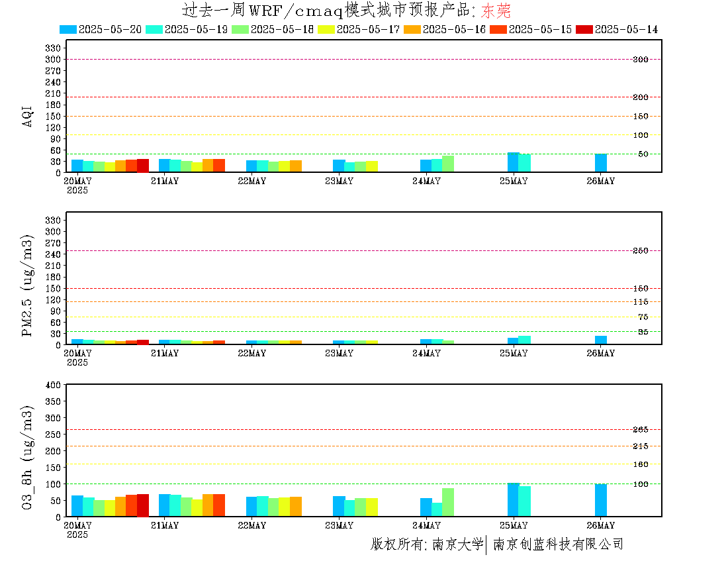Click the 21MAY x-axis label under O3_8h chart

(x=164, y=525)
